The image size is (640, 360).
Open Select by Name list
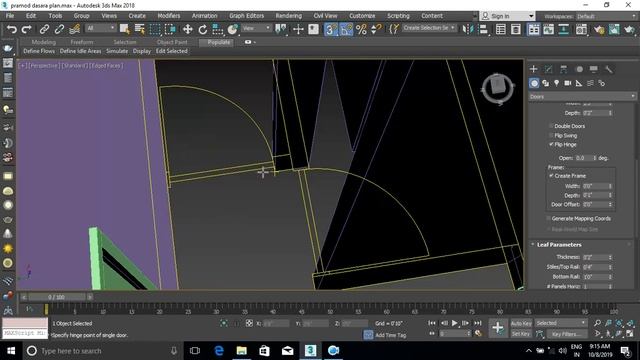[140, 29]
